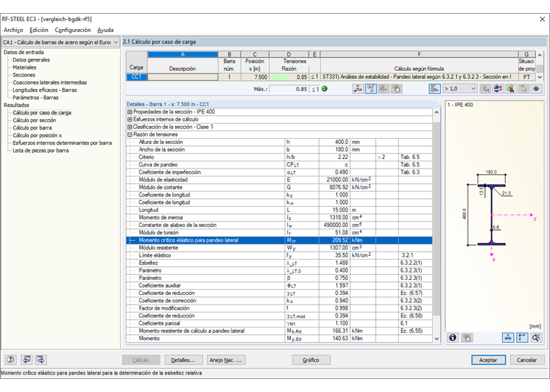Select the CC1 load case cell
550x392 pixels.
[x=137, y=77]
